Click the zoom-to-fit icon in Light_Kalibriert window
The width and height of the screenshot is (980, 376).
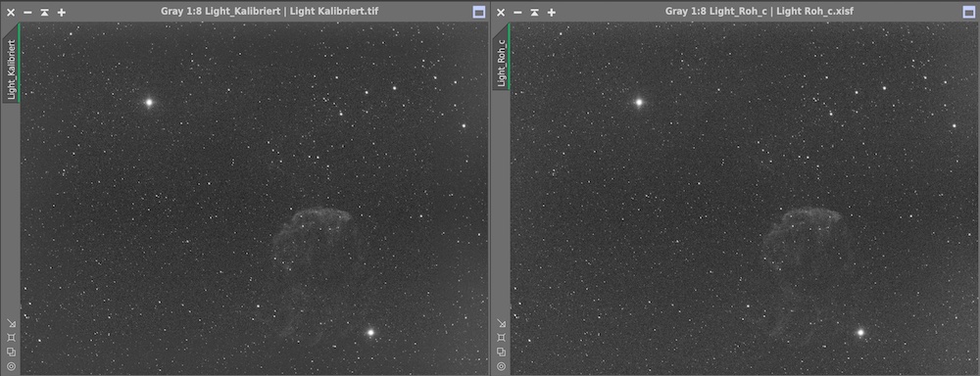pyautogui.click(x=11, y=337)
